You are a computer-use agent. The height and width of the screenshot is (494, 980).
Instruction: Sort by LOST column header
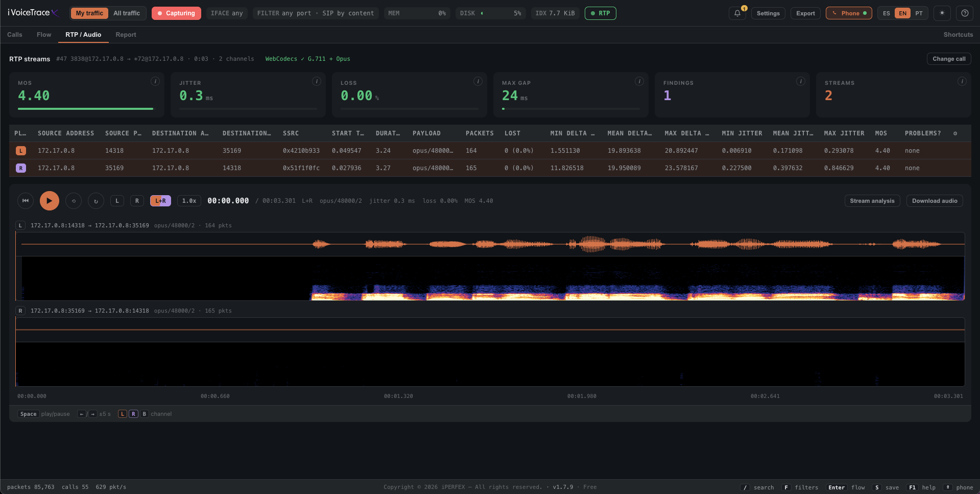click(512, 133)
